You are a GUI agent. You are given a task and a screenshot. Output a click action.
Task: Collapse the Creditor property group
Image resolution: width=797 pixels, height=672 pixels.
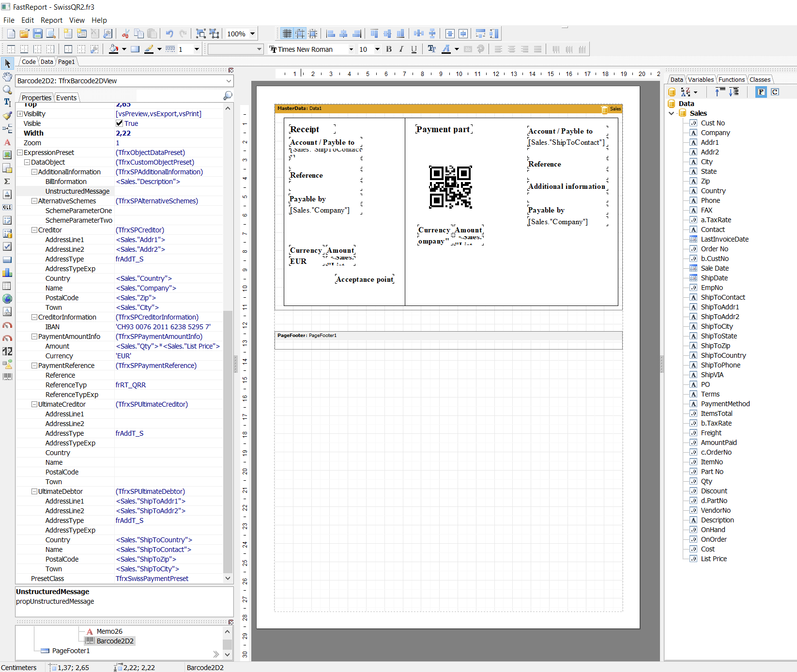click(34, 230)
